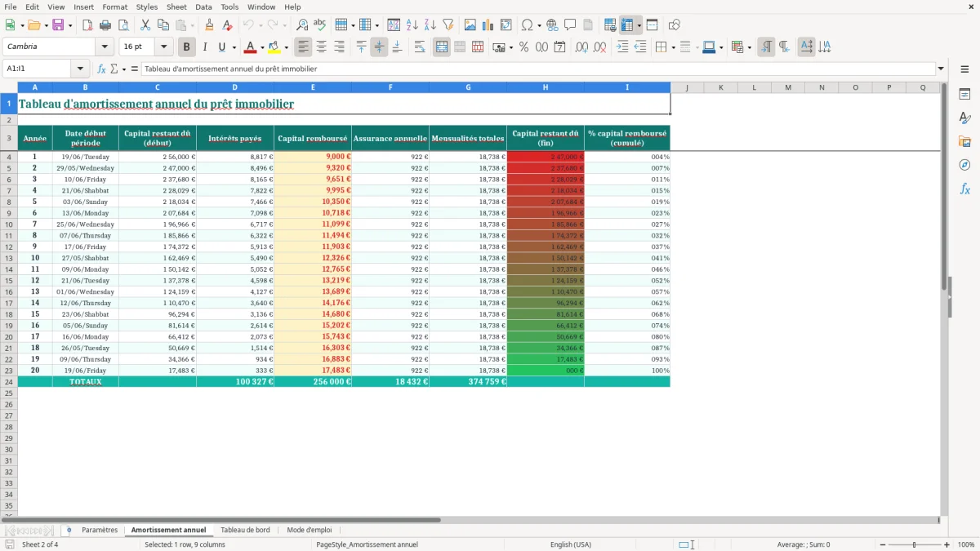Open the Function Wizard fx icon
Screen dimensions: 980x551
click(x=102, y=69)
